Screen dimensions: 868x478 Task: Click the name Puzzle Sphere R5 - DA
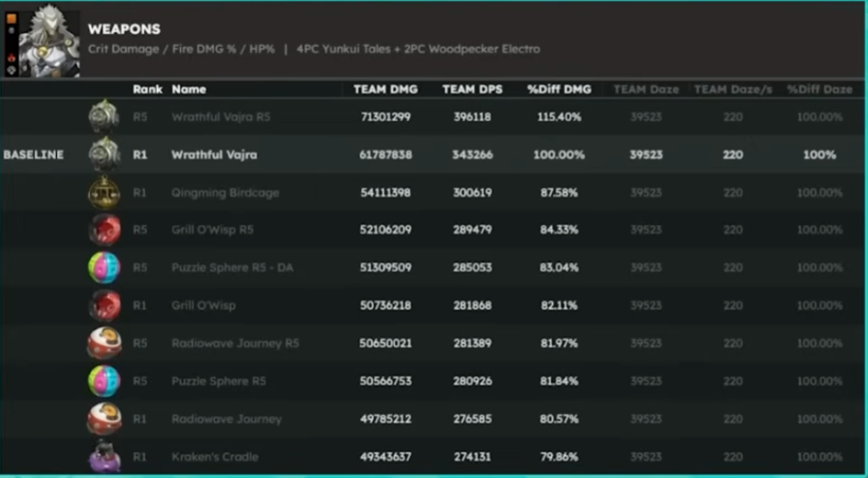[x=232, y=267]
